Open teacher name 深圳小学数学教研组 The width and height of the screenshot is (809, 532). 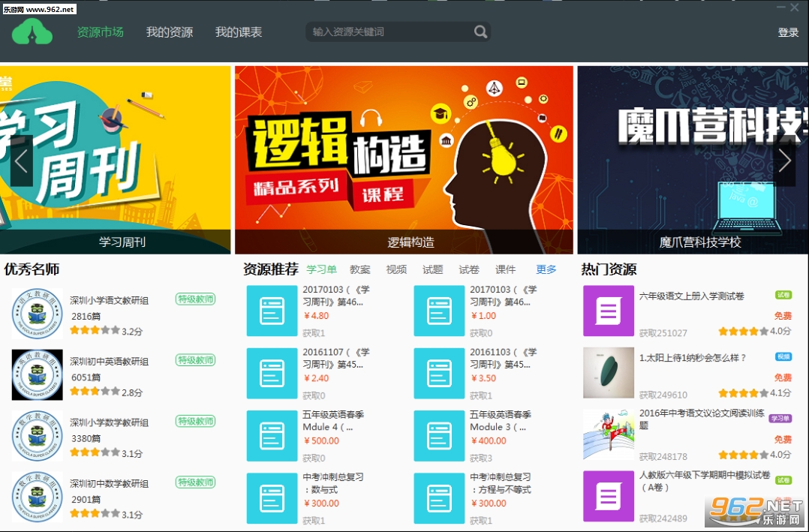click(x=110, y=422)
